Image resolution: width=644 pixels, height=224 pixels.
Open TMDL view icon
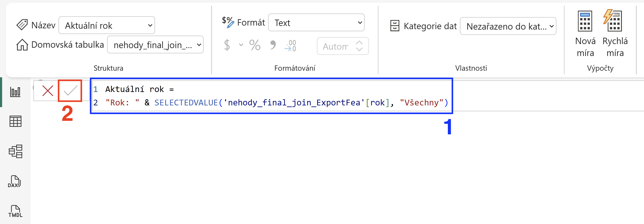pos(15,211)
